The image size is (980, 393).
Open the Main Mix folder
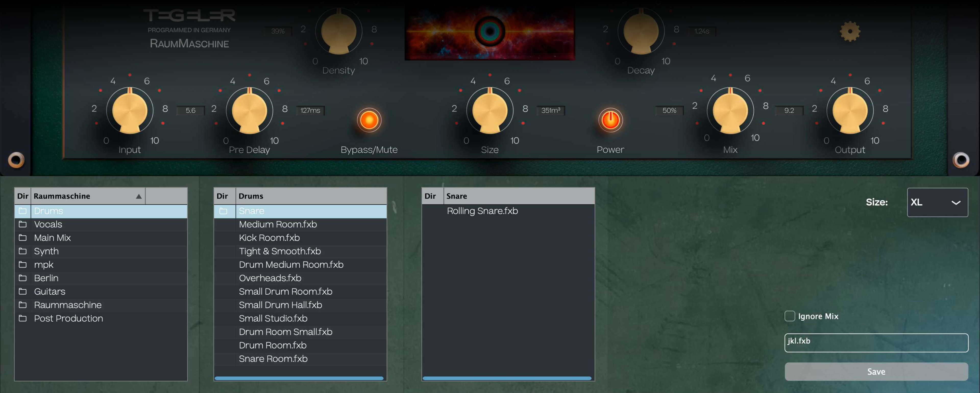coord(53,238)
